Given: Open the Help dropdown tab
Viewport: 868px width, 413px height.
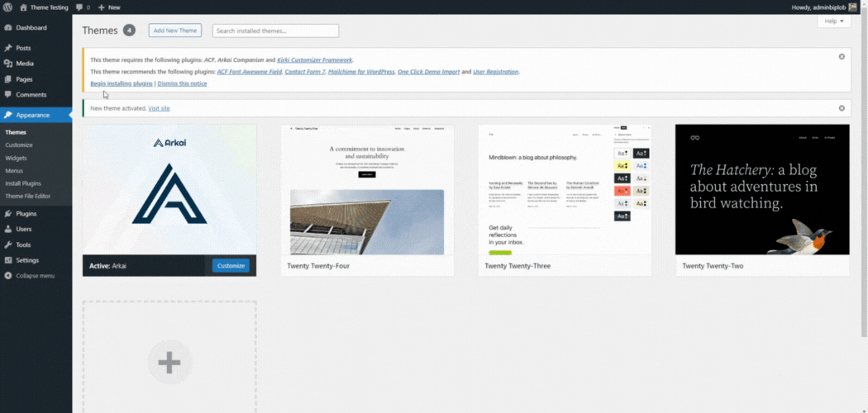Looking at the screenshot, I should click(833, 21).
